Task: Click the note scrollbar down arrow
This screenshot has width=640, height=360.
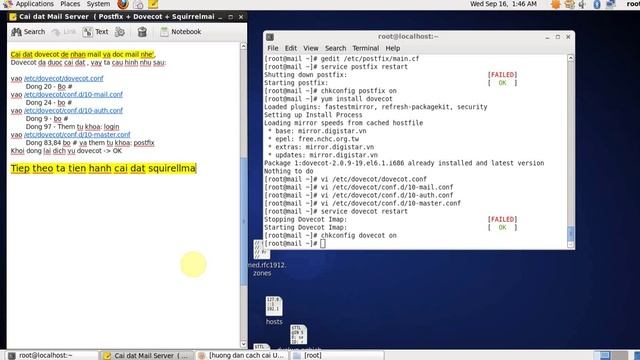Action: 243,344
